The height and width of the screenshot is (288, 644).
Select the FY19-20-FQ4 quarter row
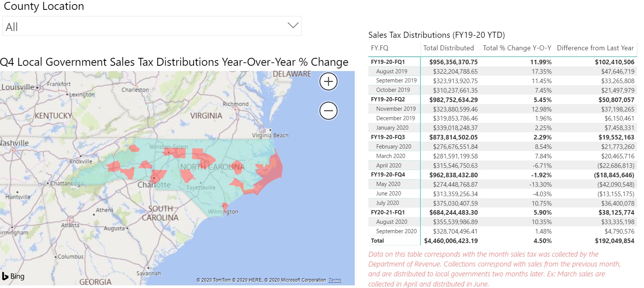388,175
